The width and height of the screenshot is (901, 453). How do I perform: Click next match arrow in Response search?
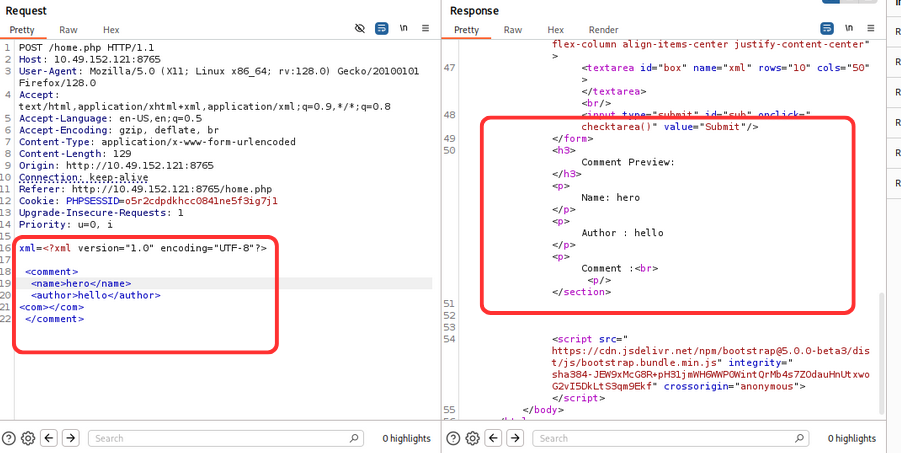coord(515,438)
